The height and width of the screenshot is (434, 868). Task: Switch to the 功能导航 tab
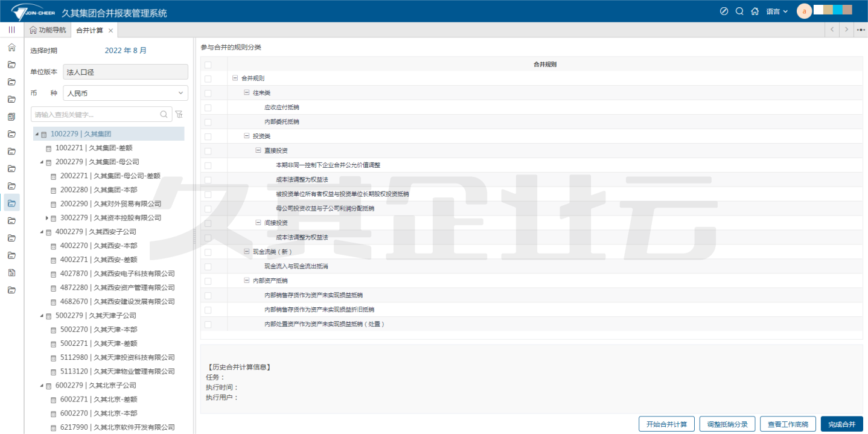point(48,30)
